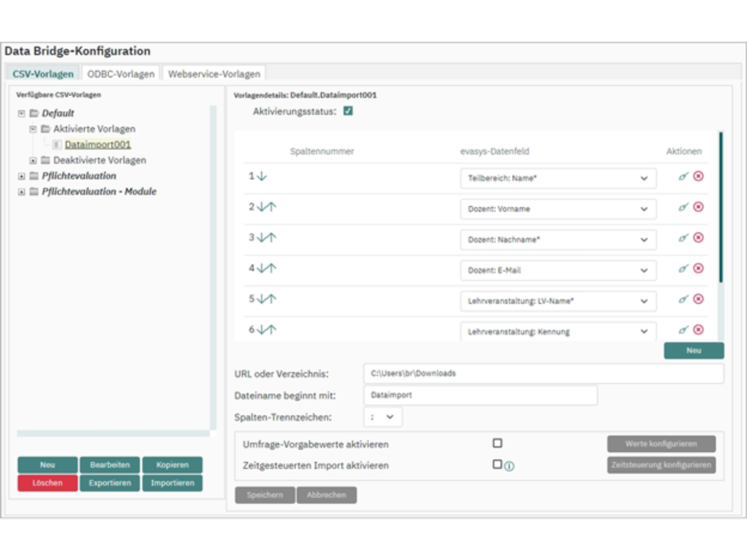Move column 1 down with its arrow icon

click(x=262, y=178)
